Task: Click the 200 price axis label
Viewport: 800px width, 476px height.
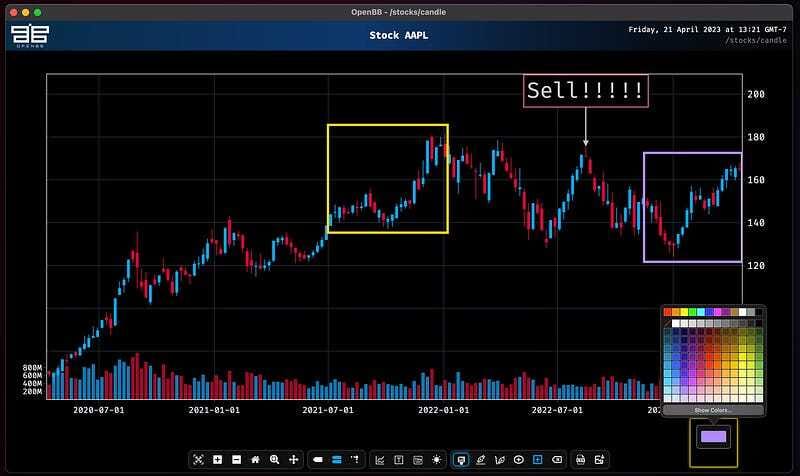Action: [x=756, y=94]
